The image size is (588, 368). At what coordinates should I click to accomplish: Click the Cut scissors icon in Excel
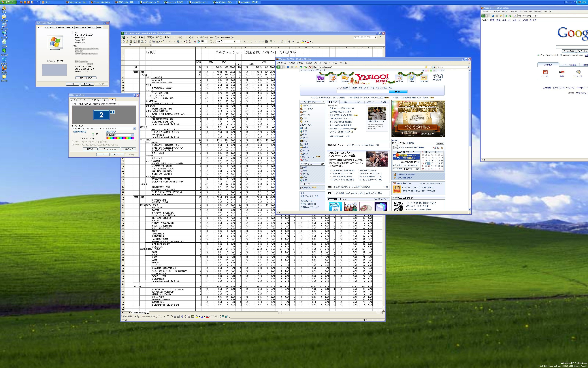[150, 42]
